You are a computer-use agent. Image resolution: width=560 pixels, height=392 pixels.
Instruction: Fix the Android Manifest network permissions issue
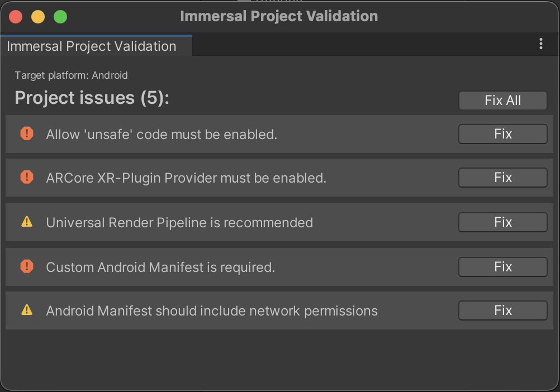[502, 310]
